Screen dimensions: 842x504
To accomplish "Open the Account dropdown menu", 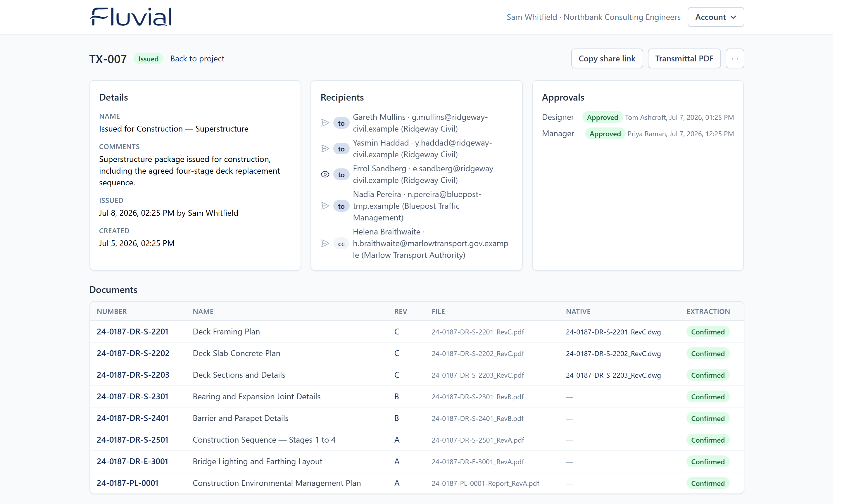I will tap(716, 17).
